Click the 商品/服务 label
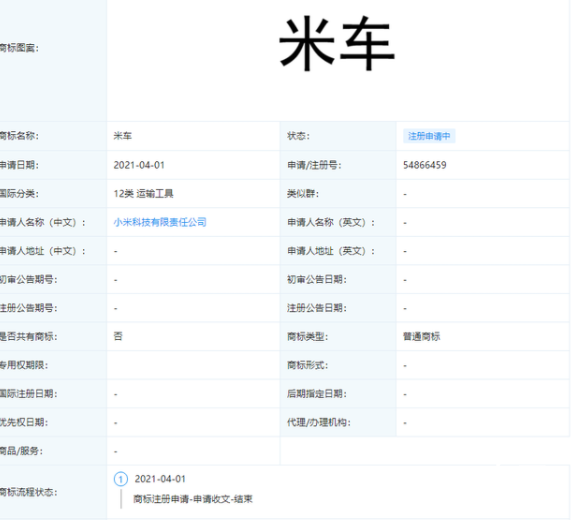 [x=21, y=451]
